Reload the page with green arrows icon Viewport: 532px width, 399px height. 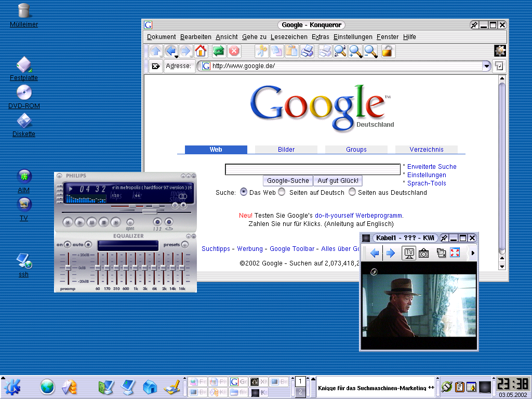point(219,51)
